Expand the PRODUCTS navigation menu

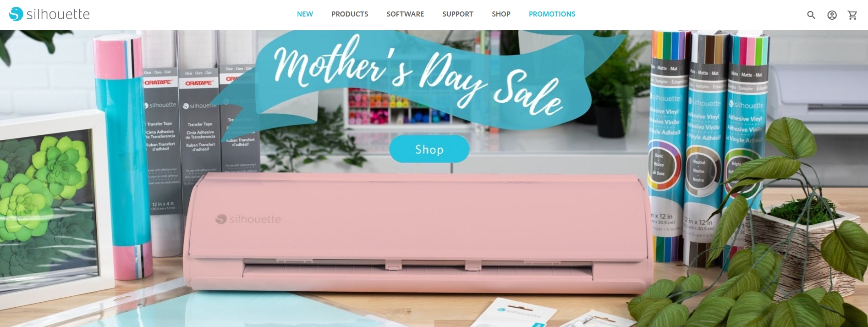[x=350, y=14]
